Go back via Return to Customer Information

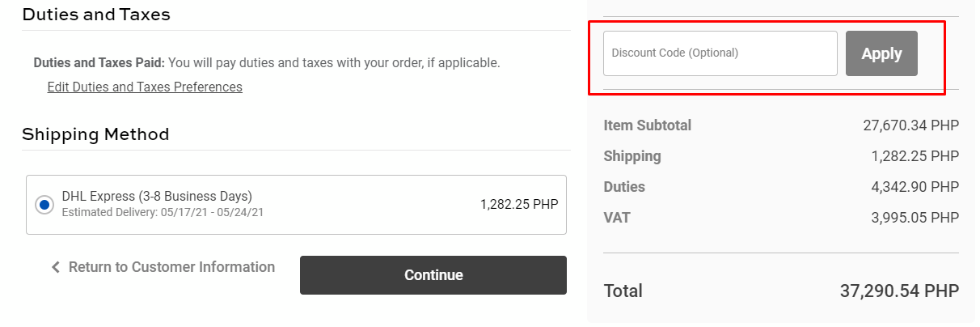pos(171,267)
